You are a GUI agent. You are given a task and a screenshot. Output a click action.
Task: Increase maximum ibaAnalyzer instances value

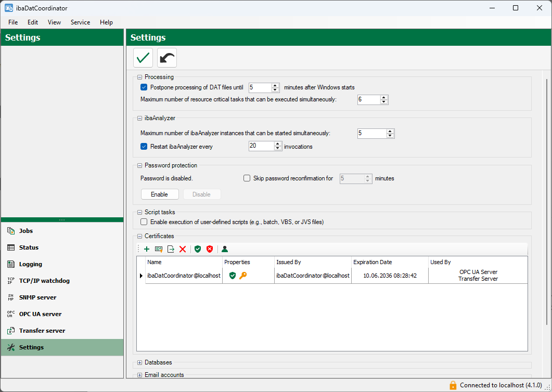pyautogui.click(x=390, y=131)
